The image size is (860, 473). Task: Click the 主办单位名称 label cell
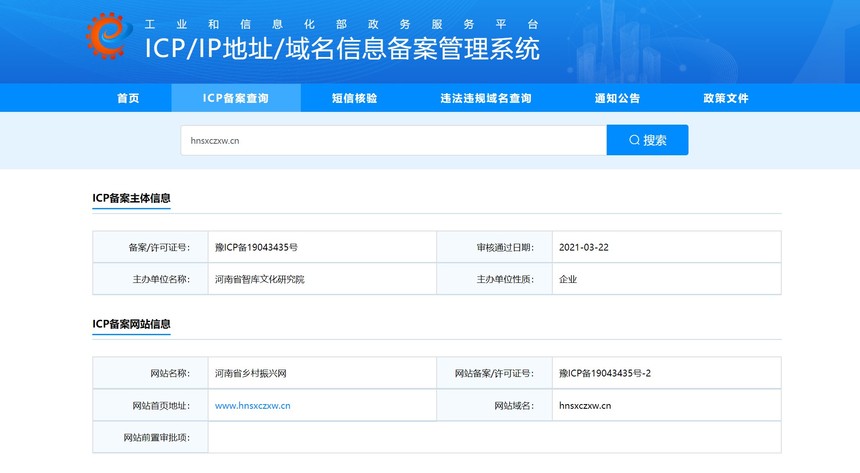coord(150,279)
